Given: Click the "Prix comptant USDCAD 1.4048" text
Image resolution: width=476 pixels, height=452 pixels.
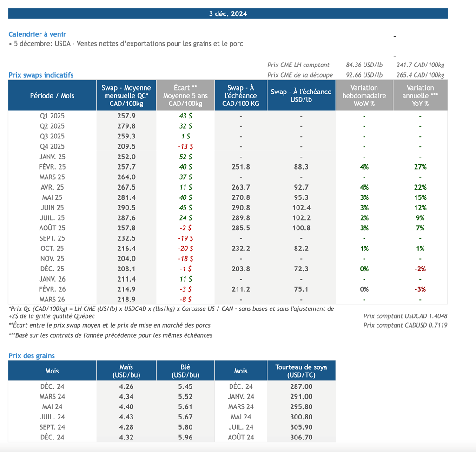Looking at the screenshot, I should 405,316.
